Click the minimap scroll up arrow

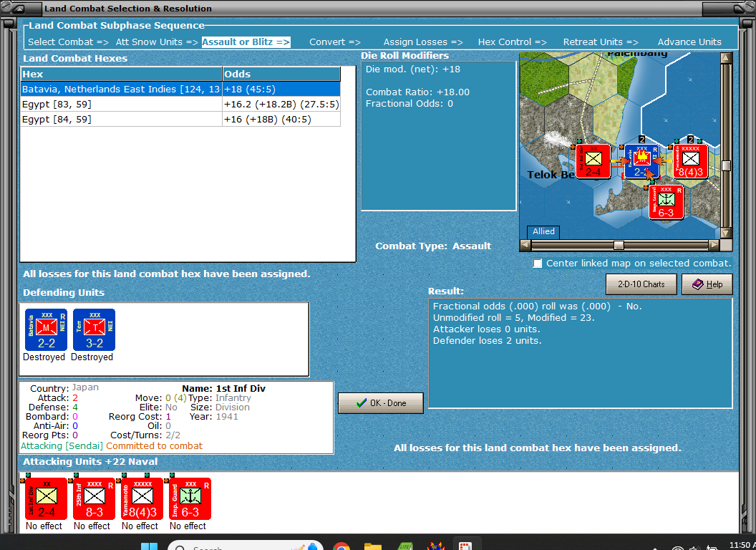726,59
